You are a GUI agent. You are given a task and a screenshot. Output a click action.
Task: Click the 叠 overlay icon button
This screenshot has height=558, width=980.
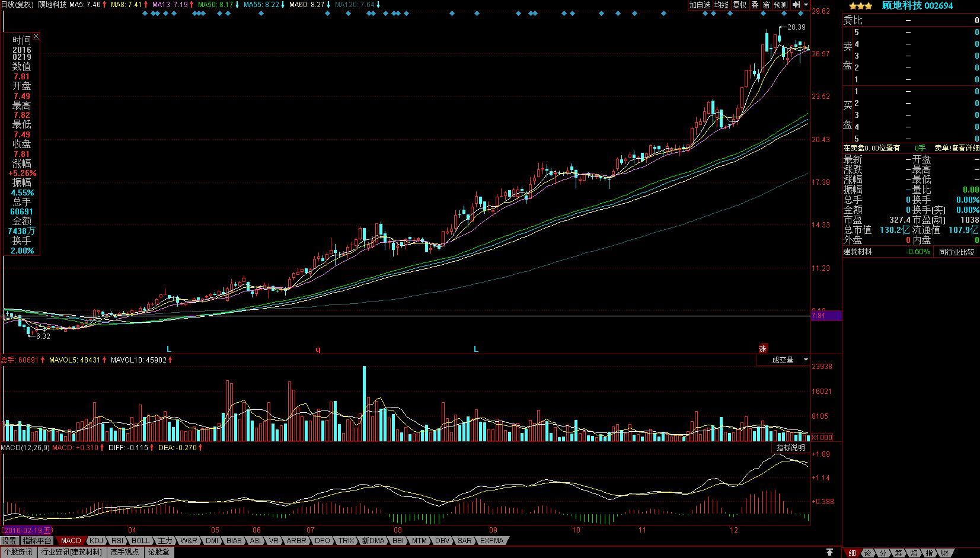(755, 5)
